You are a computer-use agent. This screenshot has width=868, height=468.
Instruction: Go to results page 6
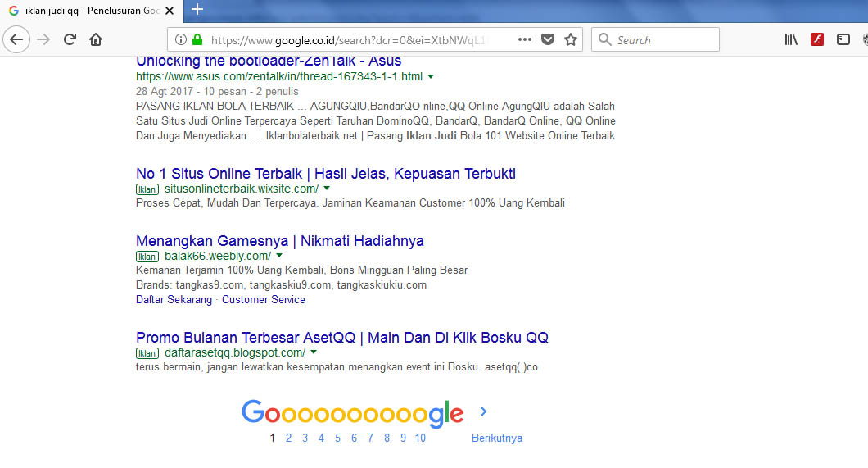[x=354, y=438]
